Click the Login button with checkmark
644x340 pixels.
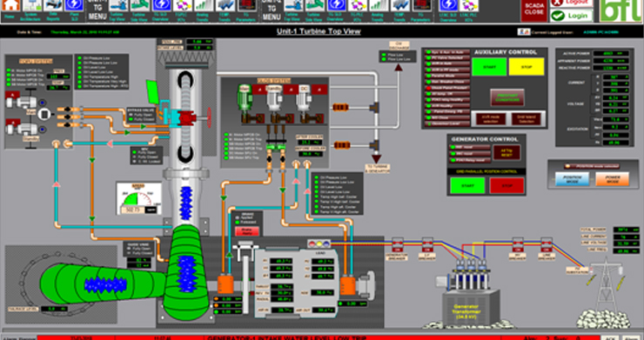571,16
